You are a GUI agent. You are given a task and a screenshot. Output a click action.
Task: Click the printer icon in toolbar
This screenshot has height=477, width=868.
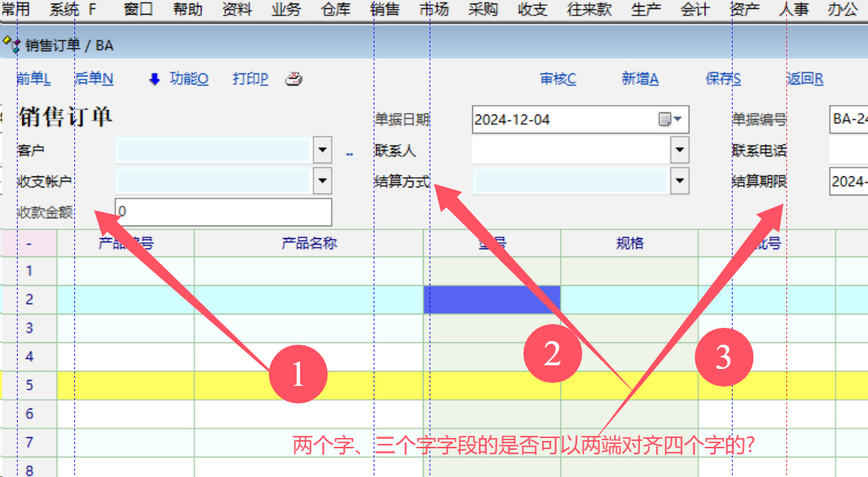click(x=294, y=79)
